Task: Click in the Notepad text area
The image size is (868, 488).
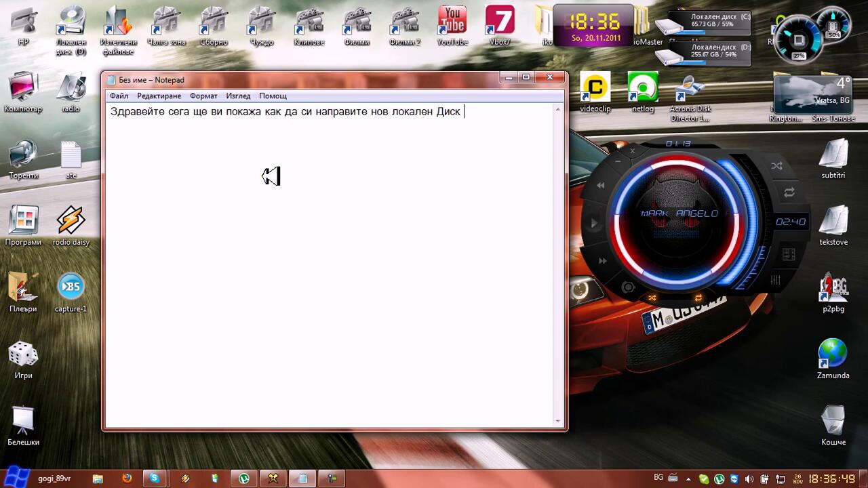Action: point(332,271)
